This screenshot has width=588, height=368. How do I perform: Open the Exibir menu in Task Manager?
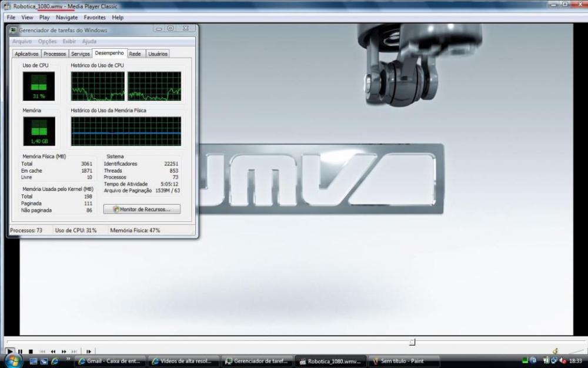pyautogui.click(x=69, y=41)
